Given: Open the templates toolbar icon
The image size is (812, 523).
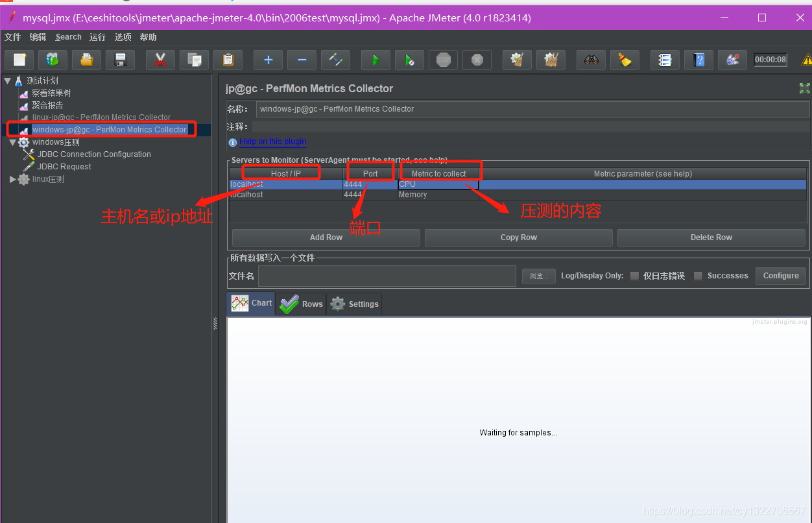Looking at the screenshot, I should click(53, 60).
